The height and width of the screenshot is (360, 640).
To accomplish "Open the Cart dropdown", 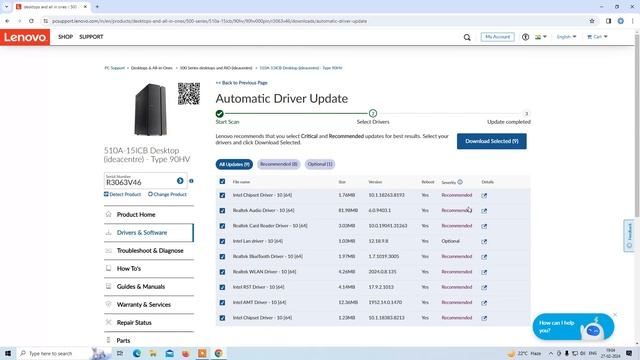I will (597, 37).
